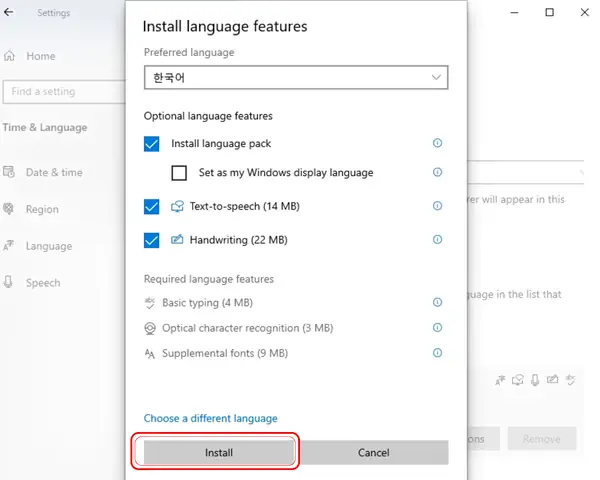This screenshot has height=480, width=600.
Task: Click Choose a different language link
Action: pyautogui.click(x=210, y=418)
